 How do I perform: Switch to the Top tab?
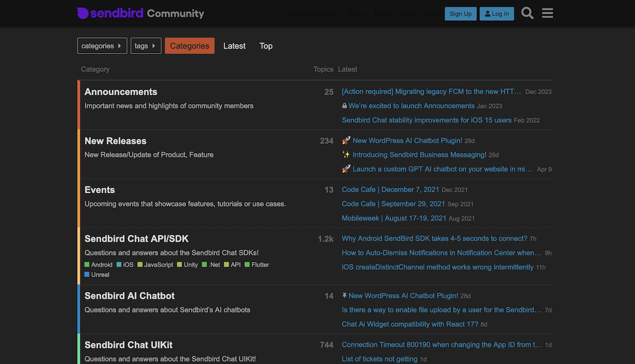click(x=266, y=46)
